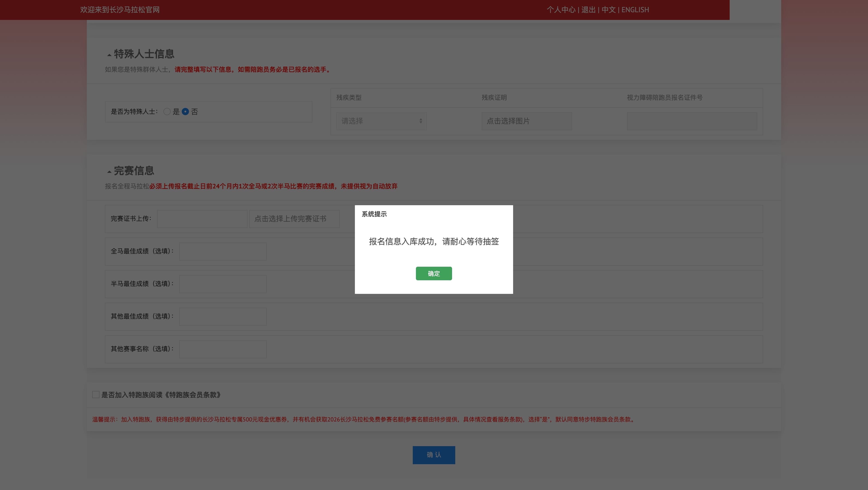Click 退出 to log out
The height and width of the screenshot is (490, 868).
588,10
